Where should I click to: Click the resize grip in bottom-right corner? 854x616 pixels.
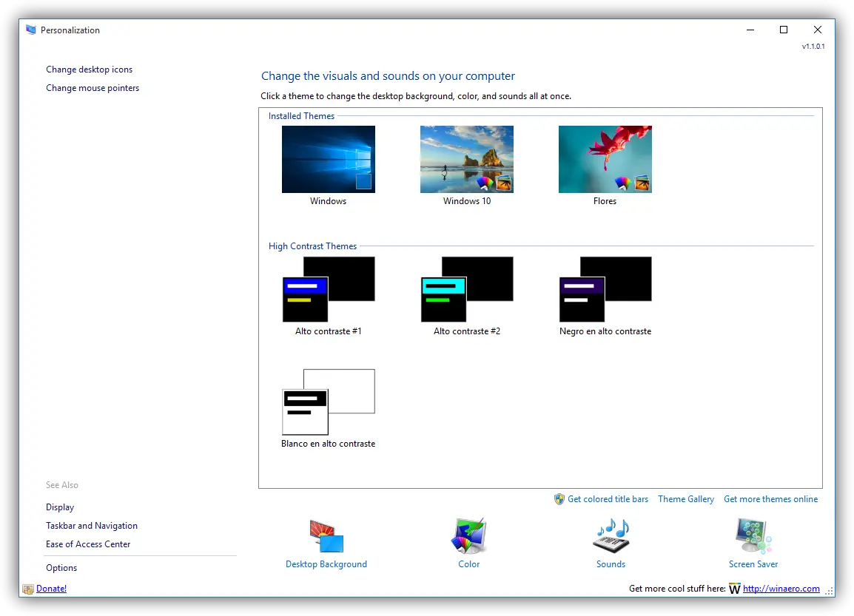pos(829,592)
